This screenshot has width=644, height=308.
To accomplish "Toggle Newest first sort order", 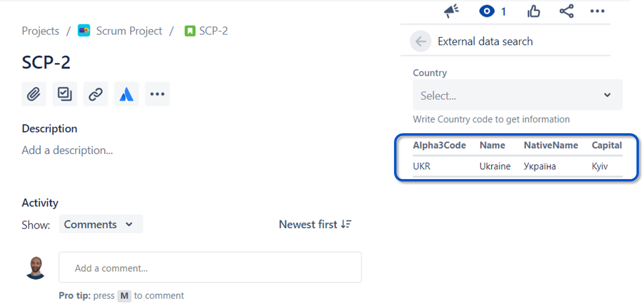I will [315, 224].
